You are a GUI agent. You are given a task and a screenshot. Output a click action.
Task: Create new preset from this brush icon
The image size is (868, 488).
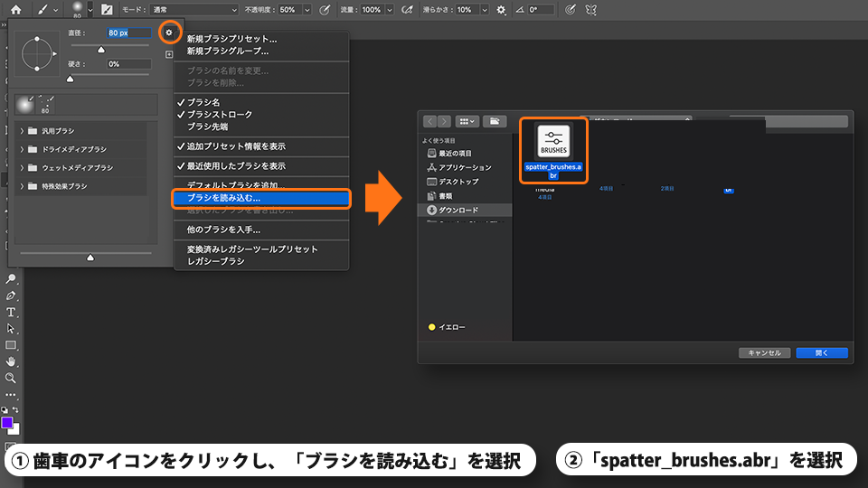pos(169,54)
